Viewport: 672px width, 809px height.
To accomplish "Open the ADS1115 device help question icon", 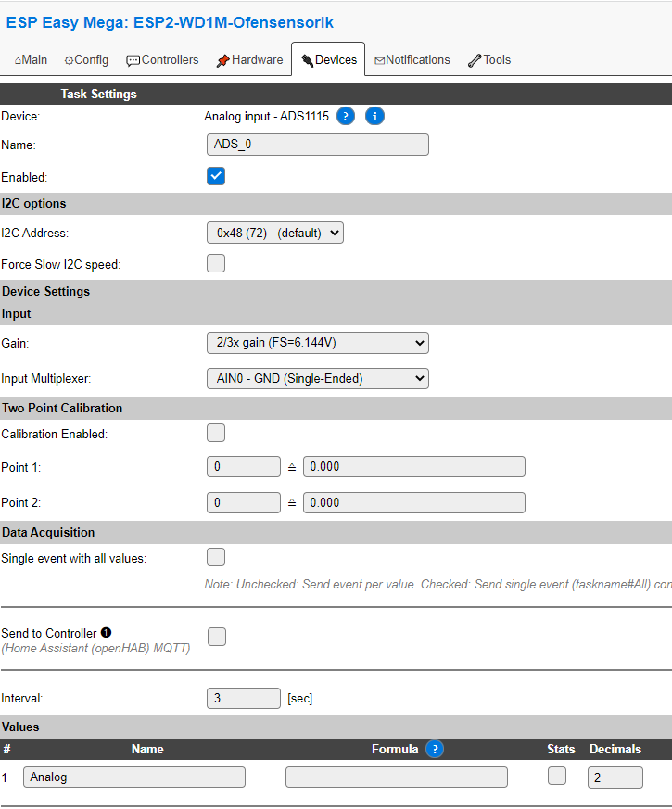I will (346, 116).
